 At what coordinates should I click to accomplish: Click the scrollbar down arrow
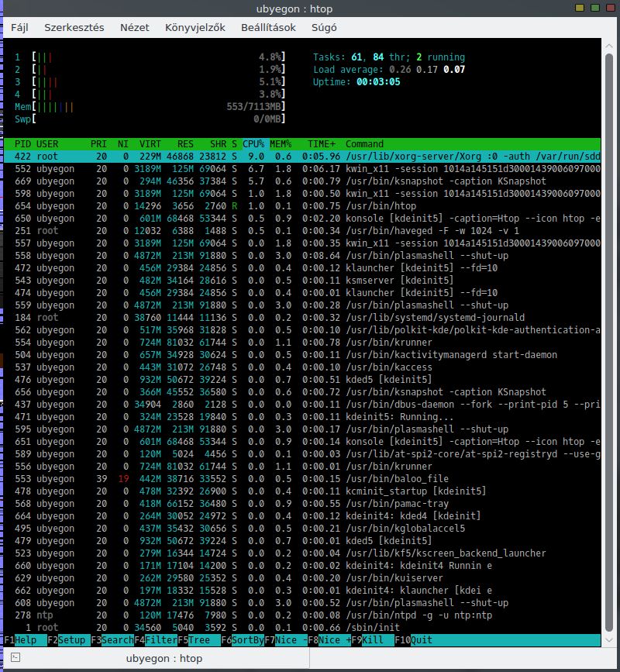pyautogui.click(x=609, y=640)
